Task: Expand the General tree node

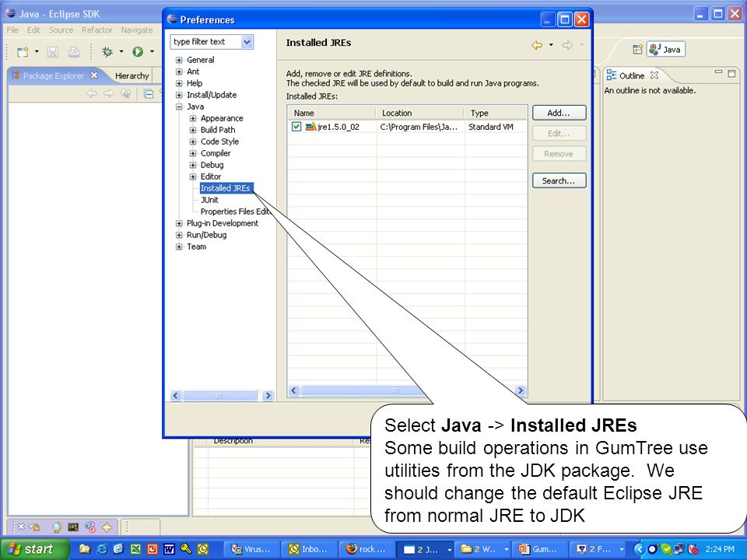Action: tap(179, 60)
